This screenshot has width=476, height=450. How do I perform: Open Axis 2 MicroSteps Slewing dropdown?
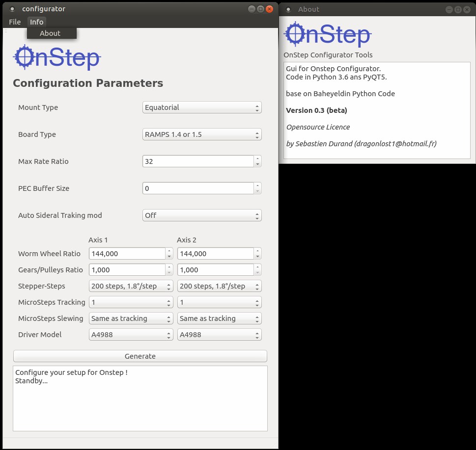click(219, 318)
